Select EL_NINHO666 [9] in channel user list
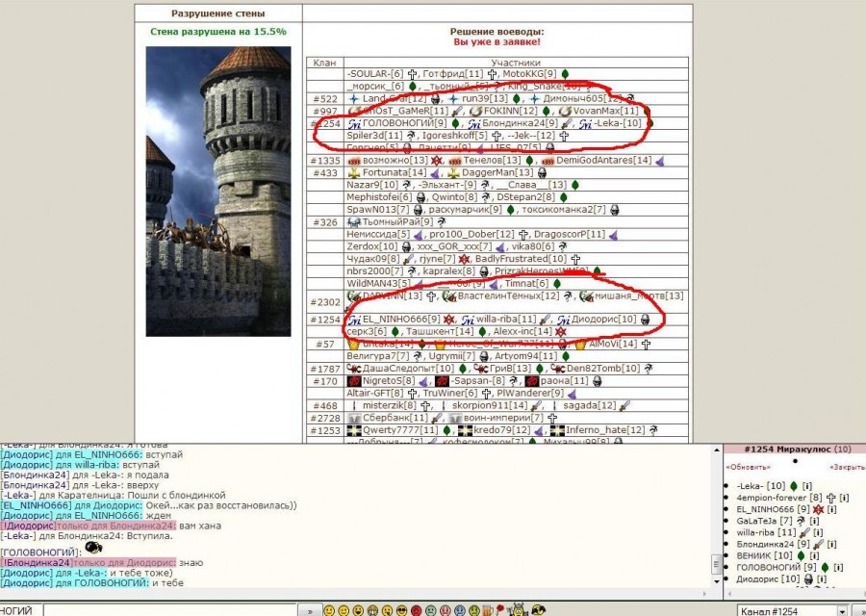The height and width of the screenshot is (616, 866). [774, 509]
